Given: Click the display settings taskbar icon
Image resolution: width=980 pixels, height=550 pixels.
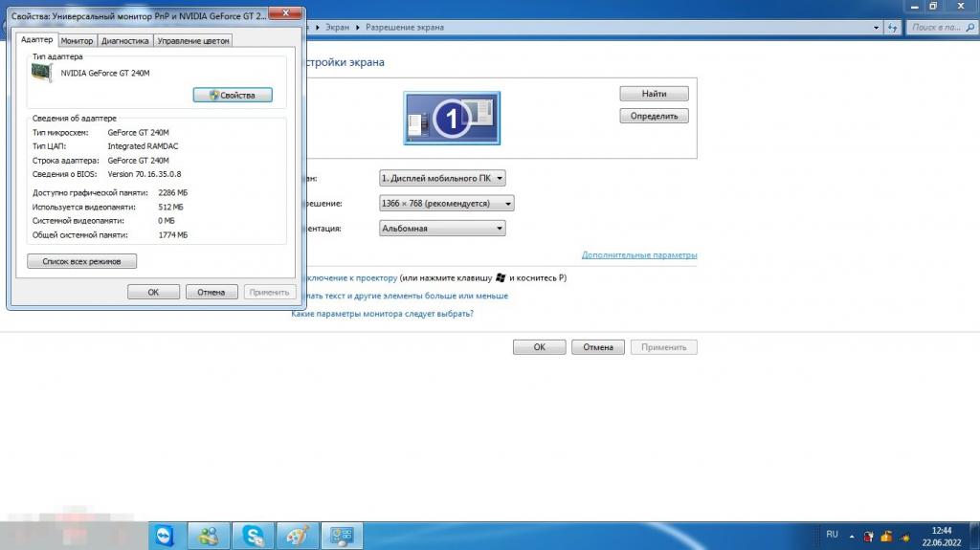Looking at the screenshot, I should (342, 536).
